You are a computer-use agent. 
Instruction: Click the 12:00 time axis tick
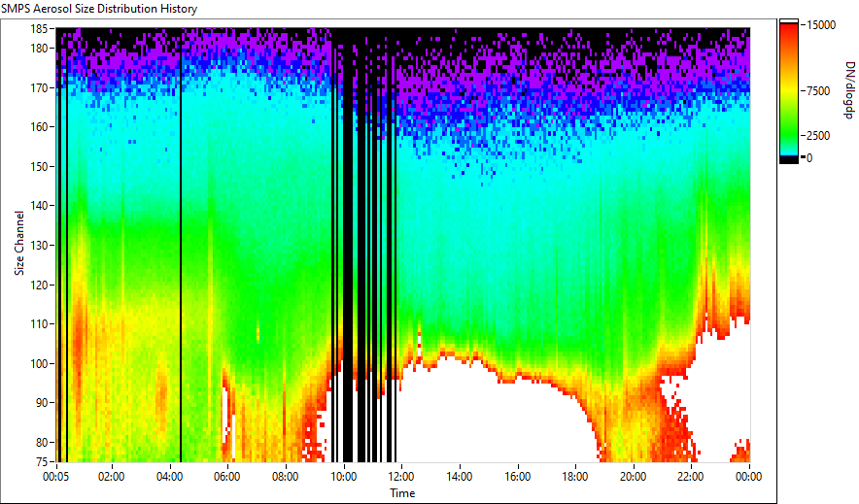(401, 477)
